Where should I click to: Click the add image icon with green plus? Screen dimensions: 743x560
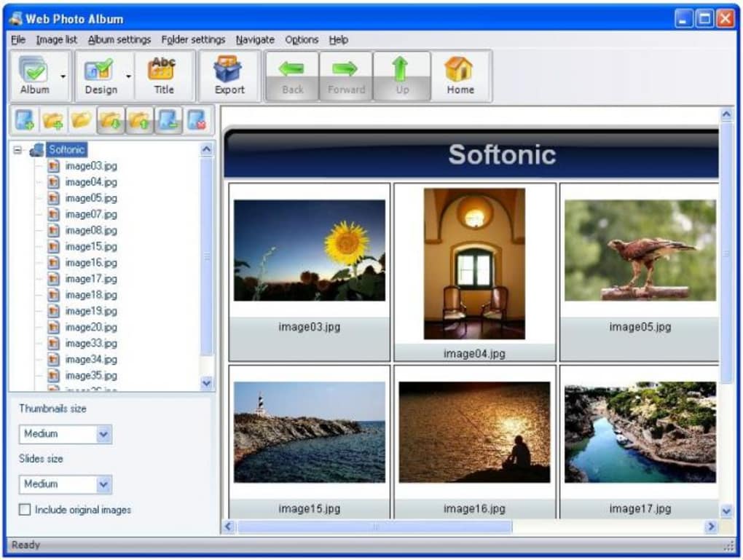tap(25, 120)
